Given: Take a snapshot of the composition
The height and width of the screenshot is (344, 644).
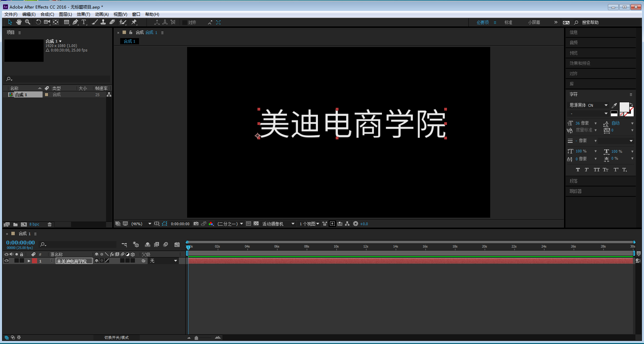Looking at the screenshot, I should [196, 223].
